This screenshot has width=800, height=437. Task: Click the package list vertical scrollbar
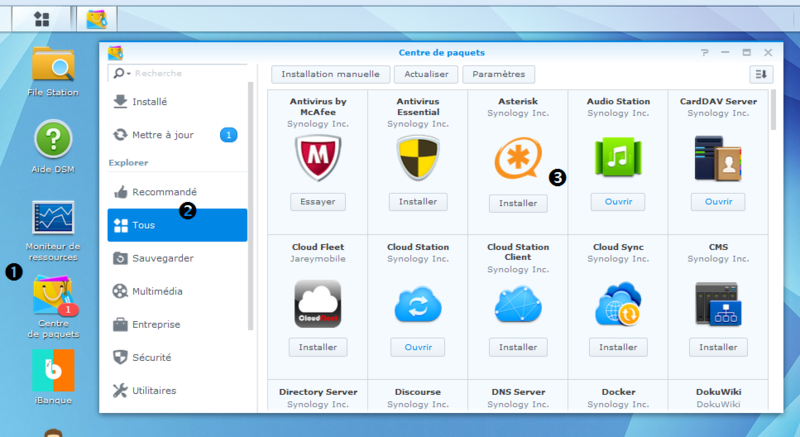773,110
